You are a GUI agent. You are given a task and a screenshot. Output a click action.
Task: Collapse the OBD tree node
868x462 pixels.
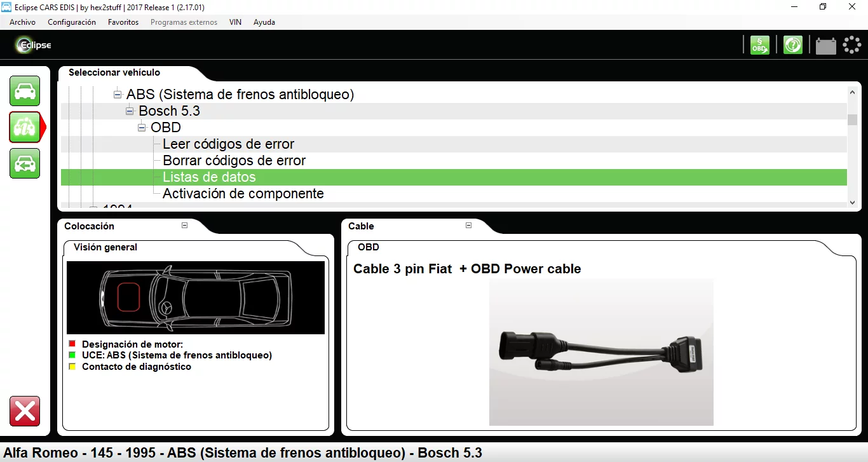tap(142, 128)
